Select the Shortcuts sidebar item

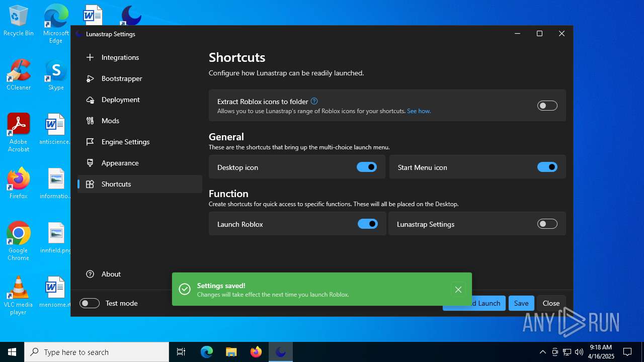(x=140, y=184)
